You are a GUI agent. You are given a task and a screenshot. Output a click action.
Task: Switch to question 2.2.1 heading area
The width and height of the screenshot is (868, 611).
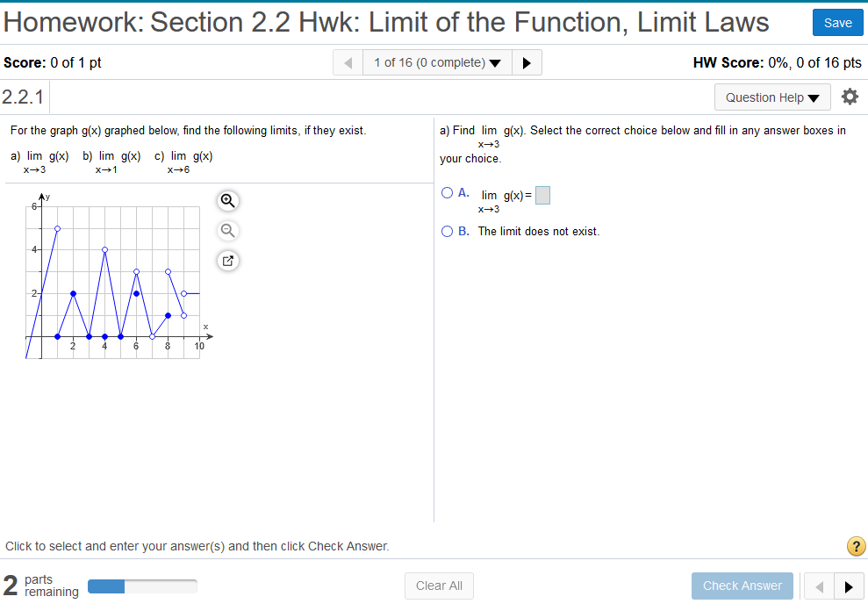coord(20,97)
